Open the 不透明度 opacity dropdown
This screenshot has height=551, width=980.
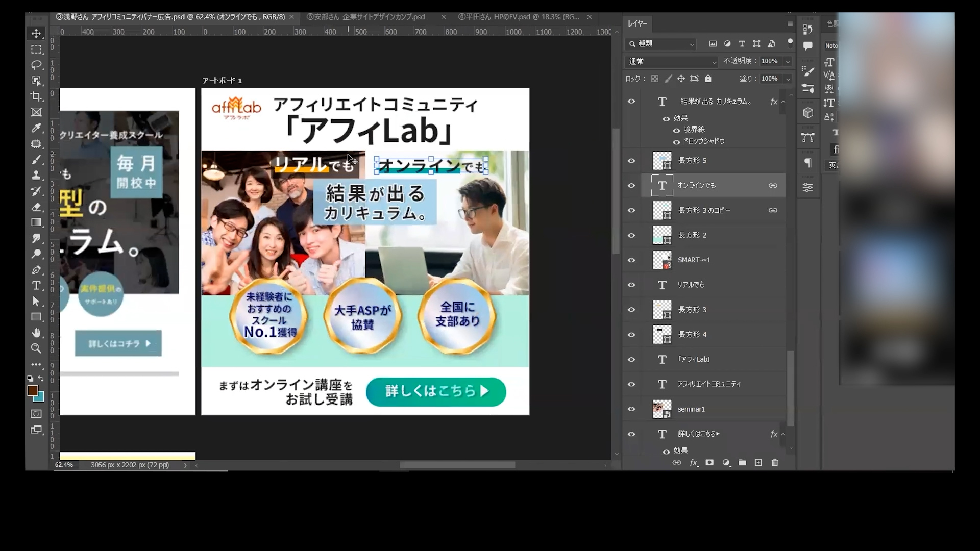coord(788,61)
